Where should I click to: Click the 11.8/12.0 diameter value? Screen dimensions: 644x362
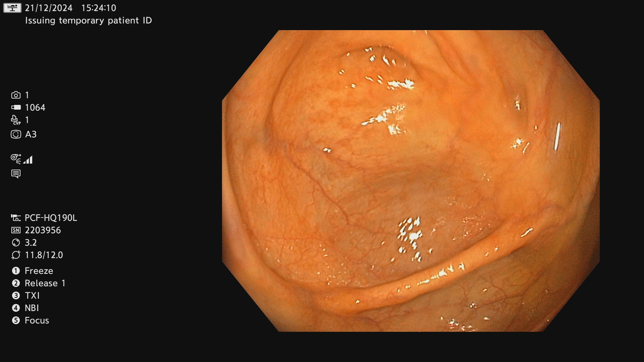44,255
